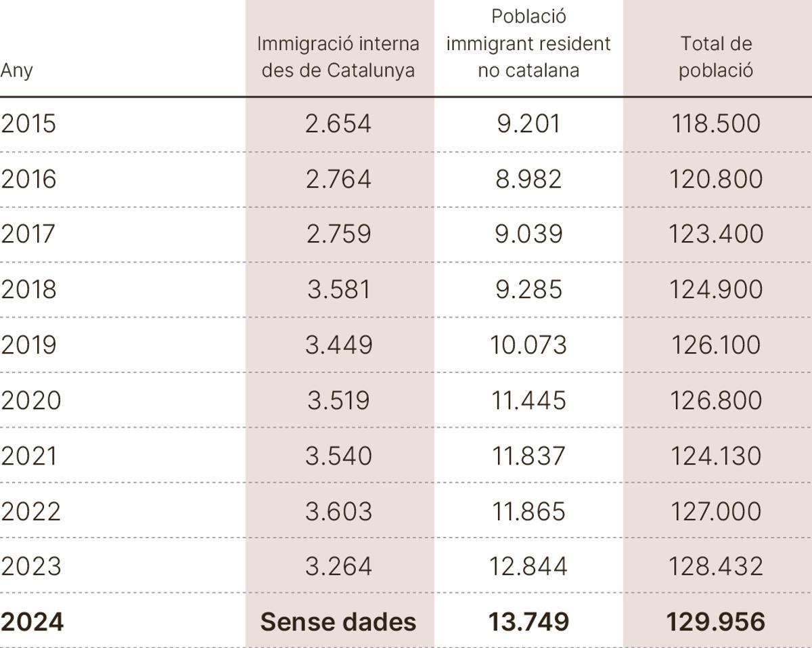Click the 10.073 immigrant resident value
Screen dimensions: 812x648
point(528,345)
